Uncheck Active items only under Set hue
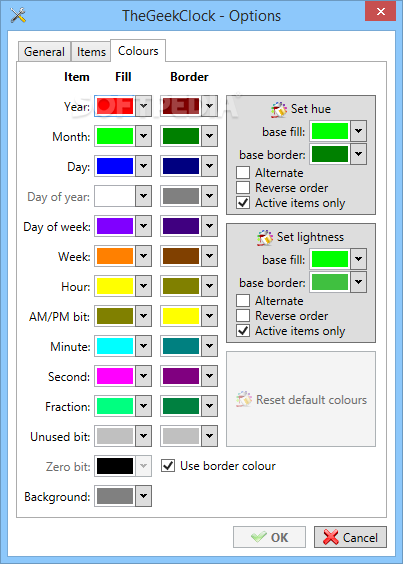403x564 pixels. (243, 203)
